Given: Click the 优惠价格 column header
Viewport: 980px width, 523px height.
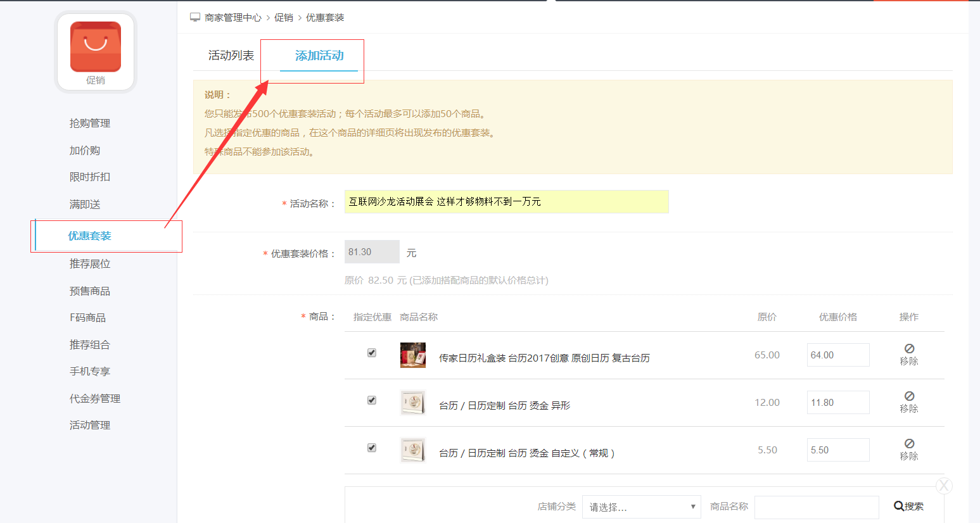Looking at the screenshot, I should click(838, 317).
